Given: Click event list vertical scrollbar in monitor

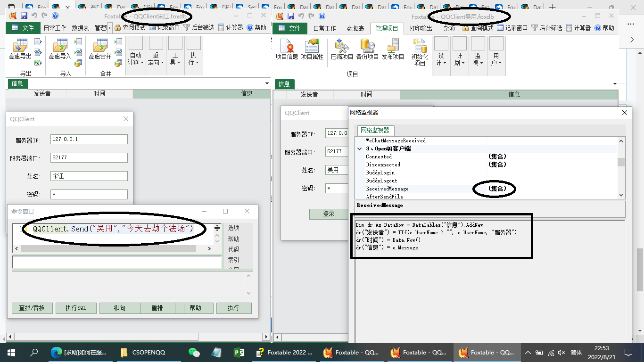Looking at the screenshot, I should click(x=621, y=168).
